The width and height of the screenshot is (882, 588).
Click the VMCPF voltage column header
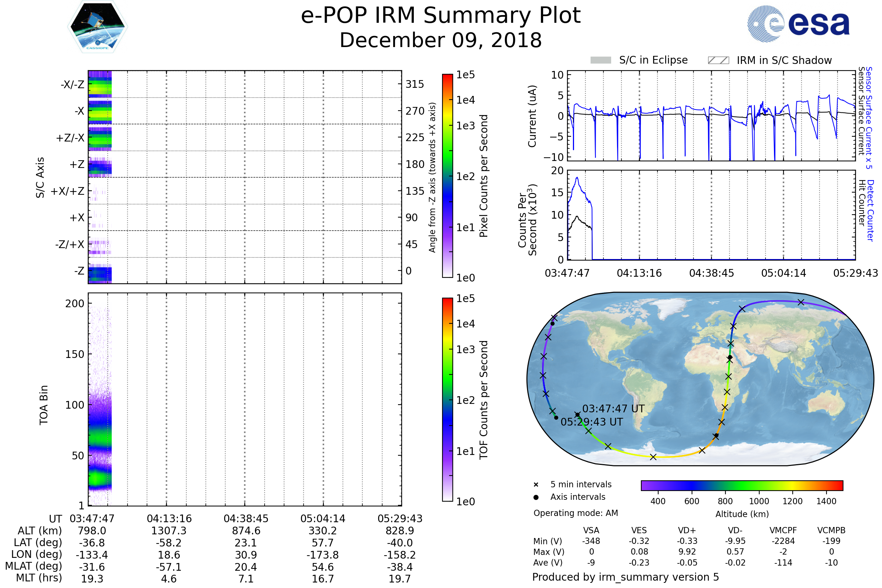pyautogui.click(x=783, y=530)
